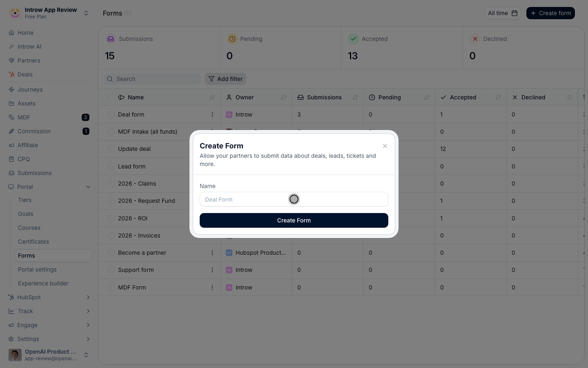Open the user account switcher chevrons
The width and height of the screenshot is (588, 368).
(86, 355)
